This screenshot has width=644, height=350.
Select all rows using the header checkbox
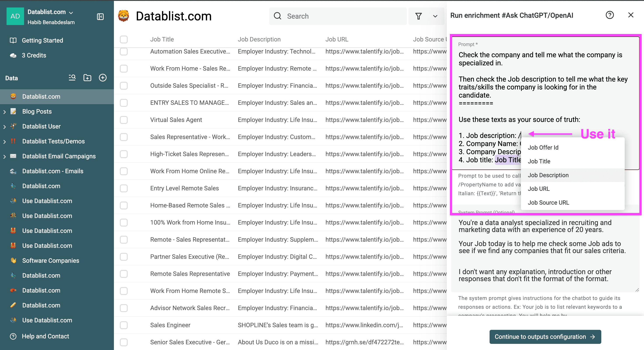click(124, 39)
